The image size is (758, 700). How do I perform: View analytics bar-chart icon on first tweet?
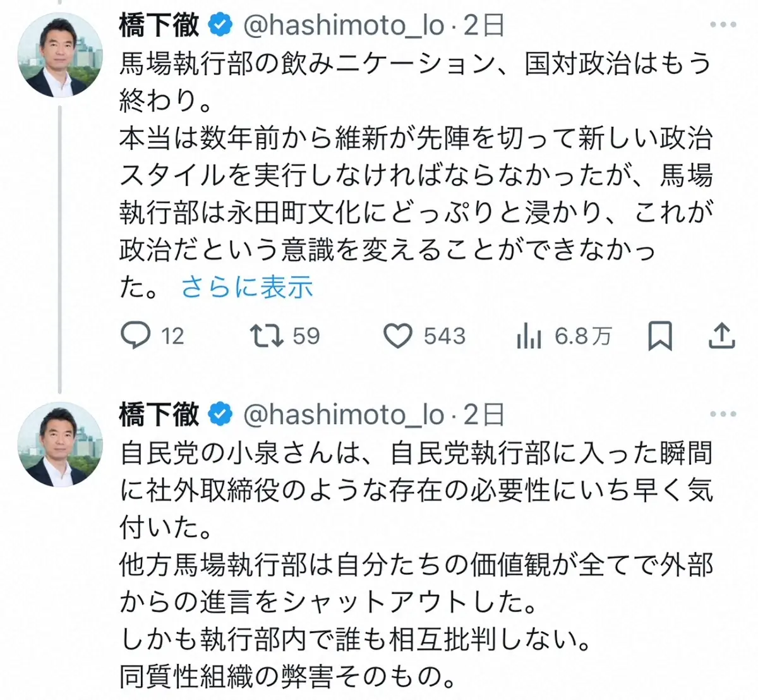pos(529,336)
